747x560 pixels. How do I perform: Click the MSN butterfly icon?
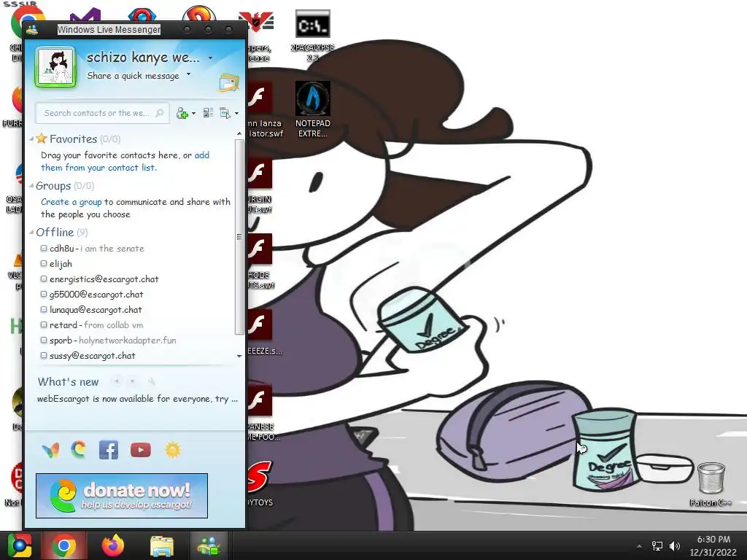pyautogui.click(x=50, y=450)
